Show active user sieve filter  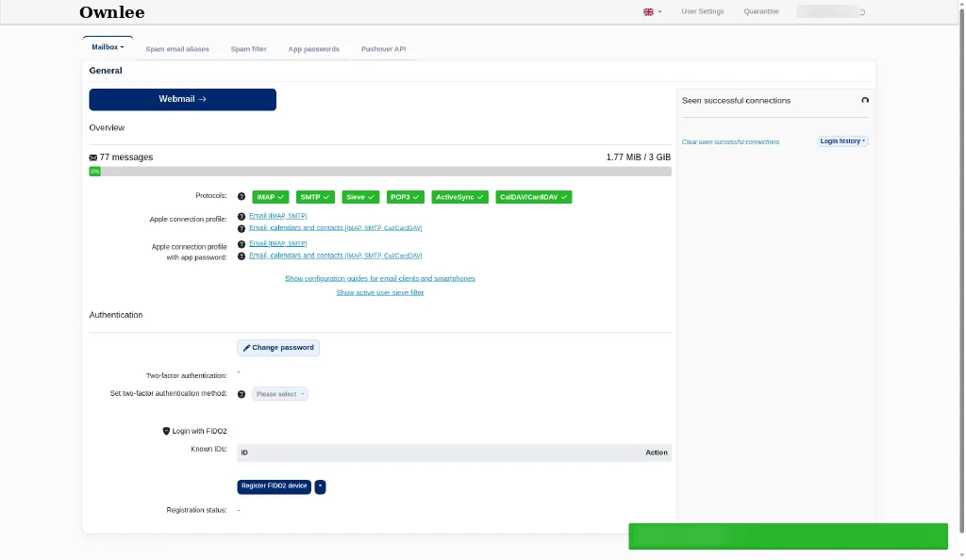(380, 293)
